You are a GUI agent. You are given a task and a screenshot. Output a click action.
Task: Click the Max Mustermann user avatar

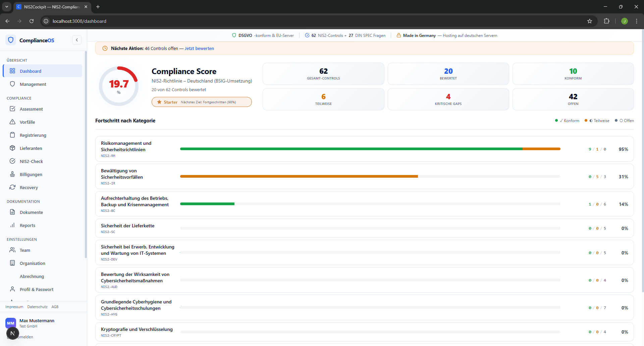click(x=11, y=323)
